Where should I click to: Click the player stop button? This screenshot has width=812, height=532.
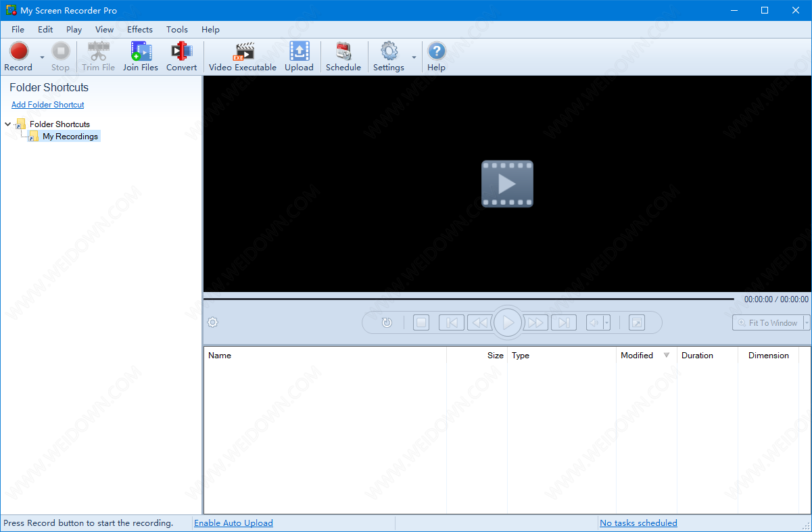(x=421, y=323)
